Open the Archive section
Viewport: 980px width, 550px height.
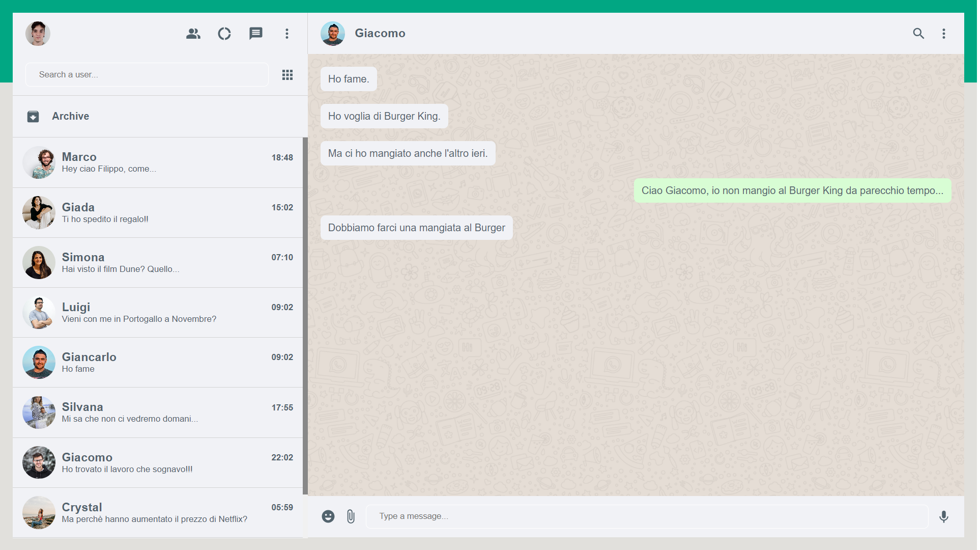tap(70, 116)
